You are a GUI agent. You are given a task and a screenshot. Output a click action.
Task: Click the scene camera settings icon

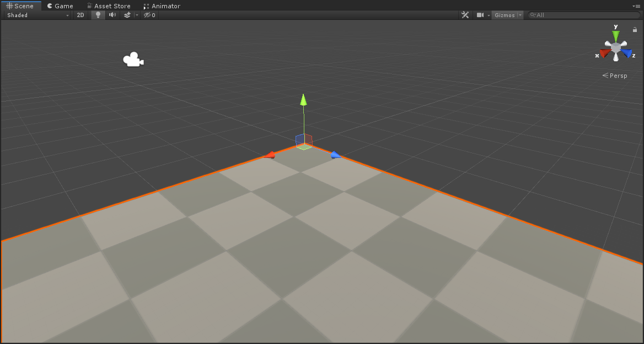click(x=480, y=15)
